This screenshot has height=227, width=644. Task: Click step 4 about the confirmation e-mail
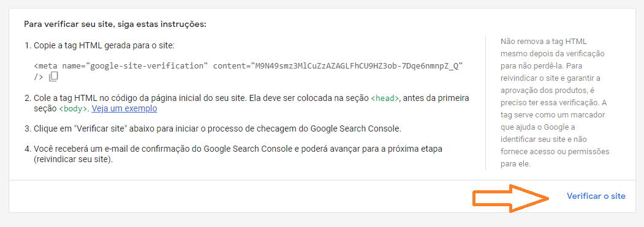233,154
